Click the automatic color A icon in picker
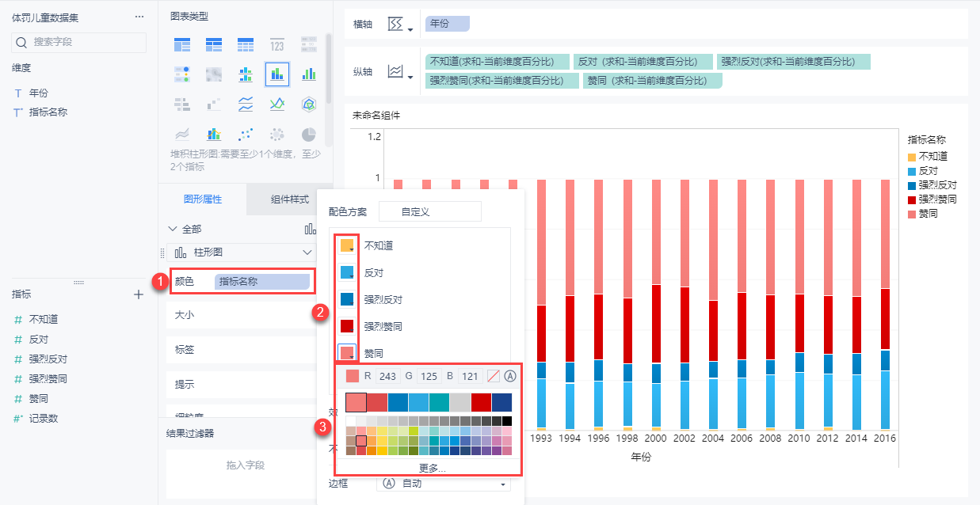 510,376
